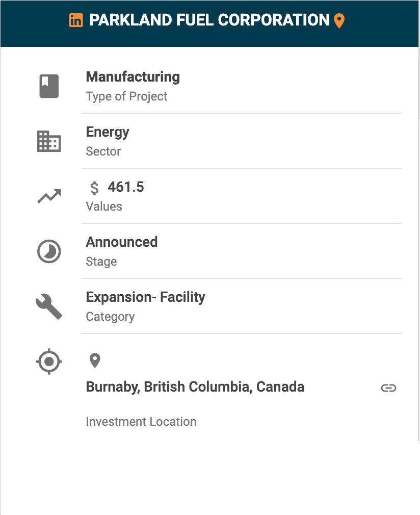The image size is (420, 515).
Task: Open the LinkedIn icon in header
Action: point(76,20)
